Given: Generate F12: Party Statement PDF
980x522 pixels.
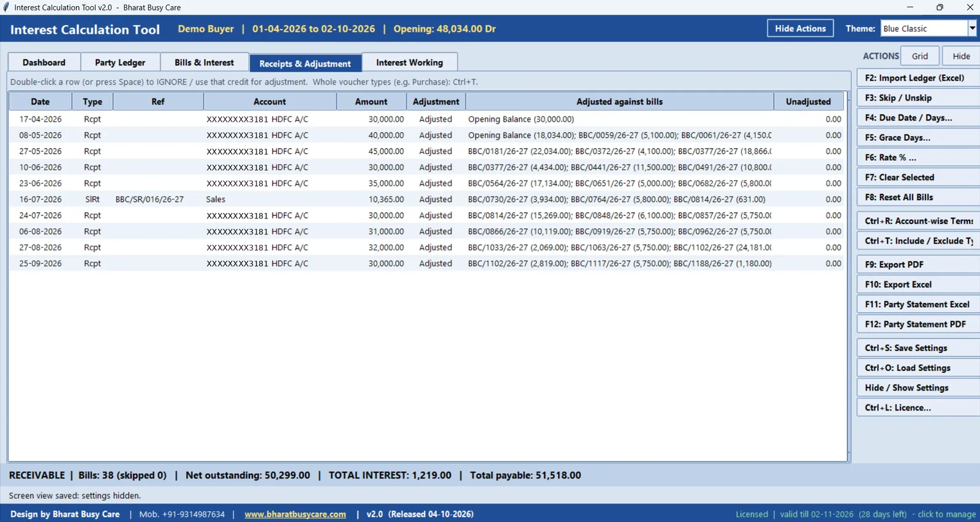Looking at the screenshot, I should 918,324.
